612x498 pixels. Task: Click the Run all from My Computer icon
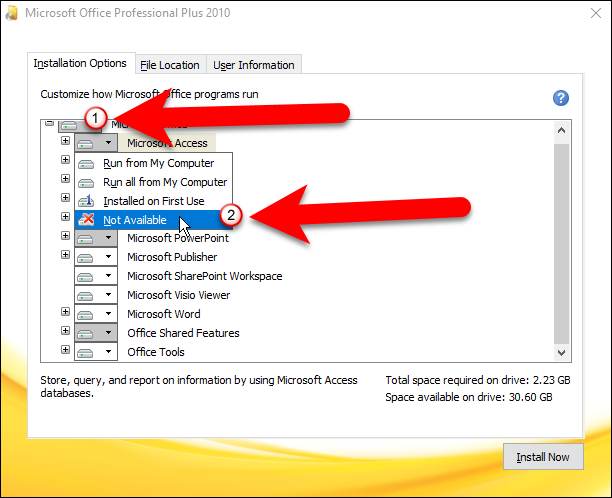[86, 183]
